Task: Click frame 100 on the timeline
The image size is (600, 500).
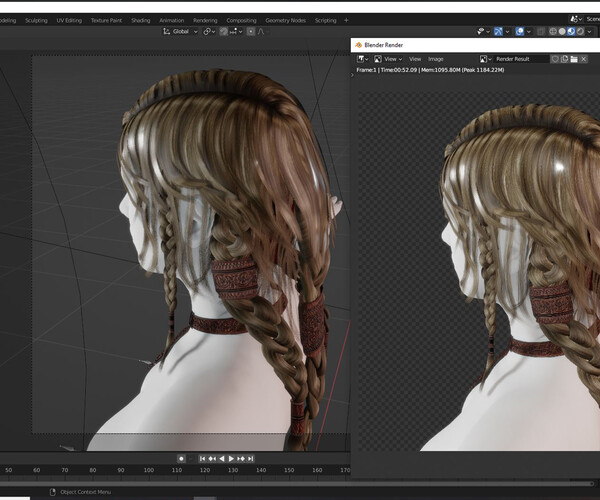Action: pos(149,470)
